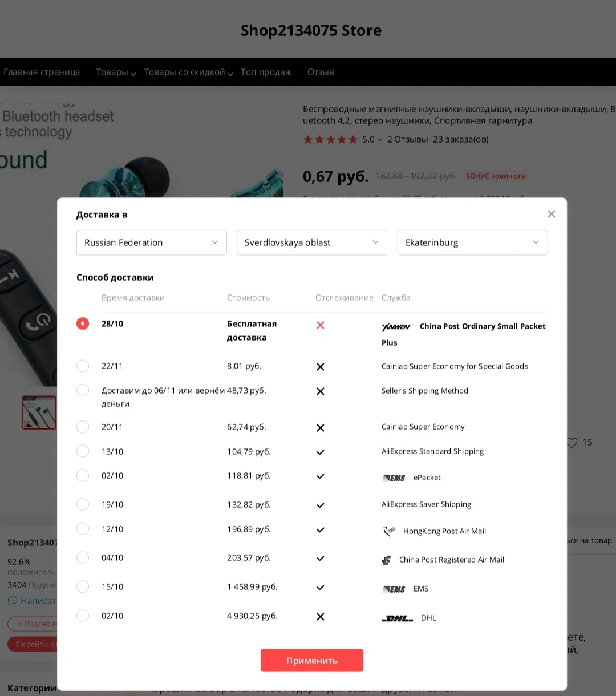
Task: Open Главная страница menu item
Action: (42, 72)
